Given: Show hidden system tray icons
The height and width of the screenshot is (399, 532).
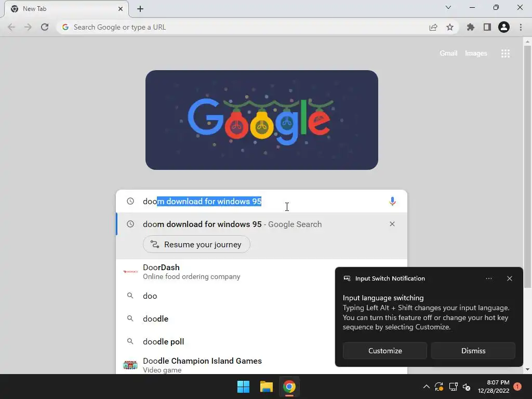Looking at the screenshot, I should (x=427, y=387).
